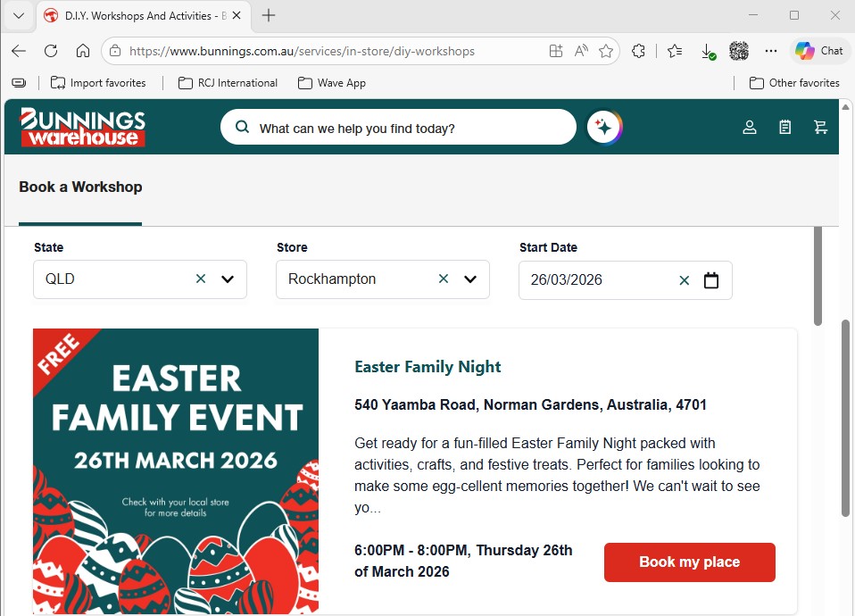Open browser extensions puzzle icon
The image size is (855, 616).
638,51
